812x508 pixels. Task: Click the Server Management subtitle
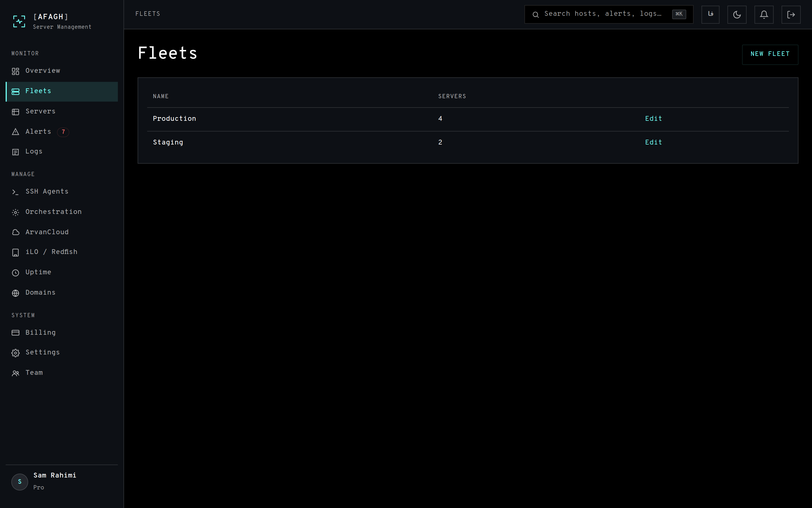pyautogui.click(x=62, y=27)
